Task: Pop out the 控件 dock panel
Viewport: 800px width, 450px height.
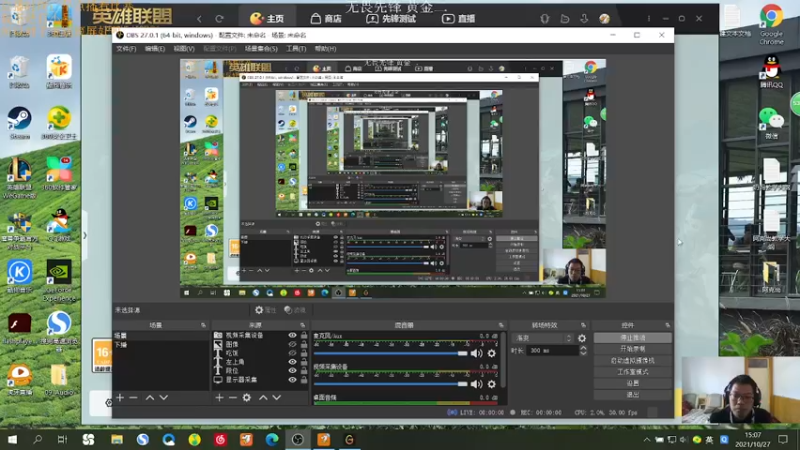Action: (667, 325)
